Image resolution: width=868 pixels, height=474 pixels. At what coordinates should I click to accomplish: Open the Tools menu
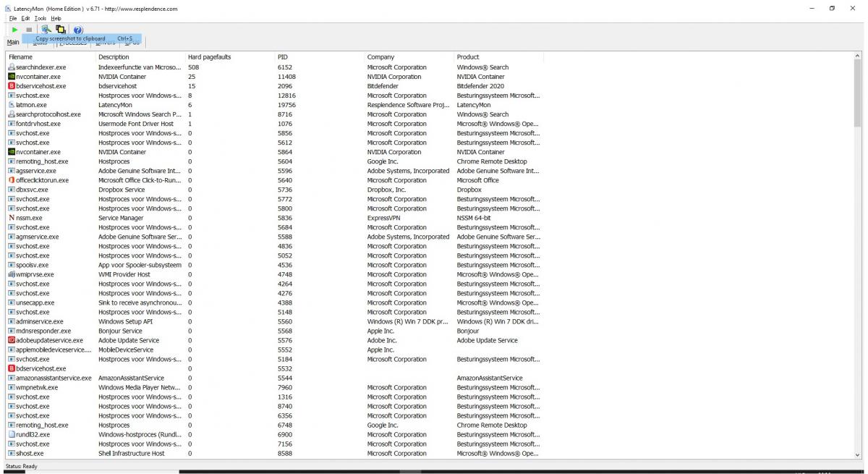point(40,18)
